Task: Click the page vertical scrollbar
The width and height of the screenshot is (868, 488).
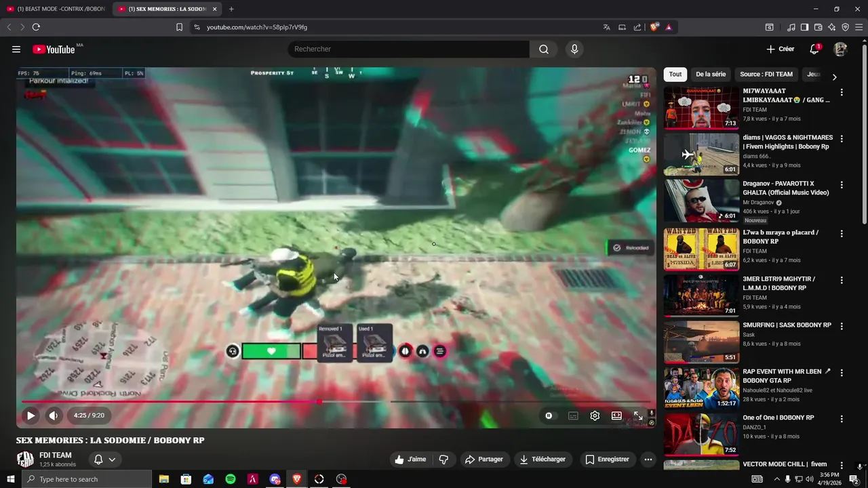Action: pyautogui.click(x=864, y=136)
